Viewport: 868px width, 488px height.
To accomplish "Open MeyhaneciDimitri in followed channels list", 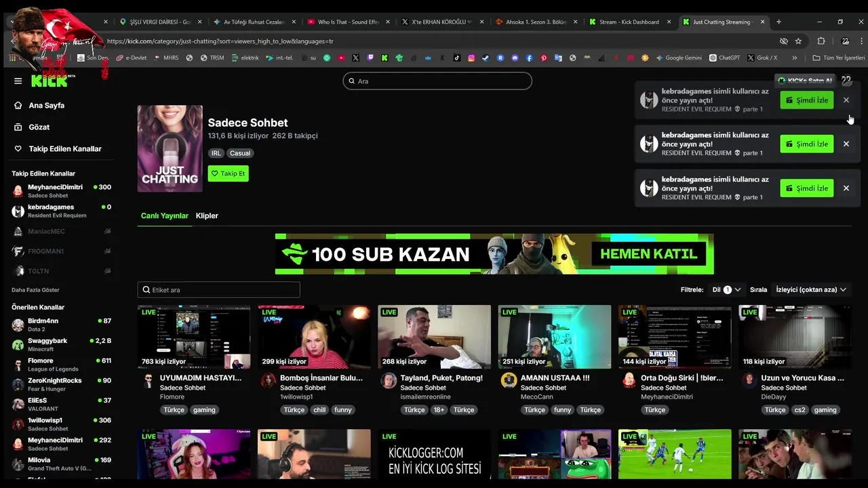I will 61,191.
